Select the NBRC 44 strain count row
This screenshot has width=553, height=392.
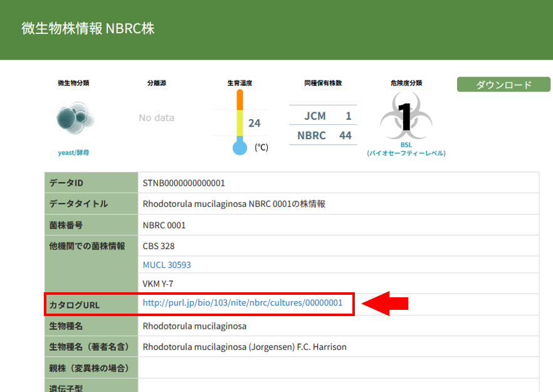(323, 135)
